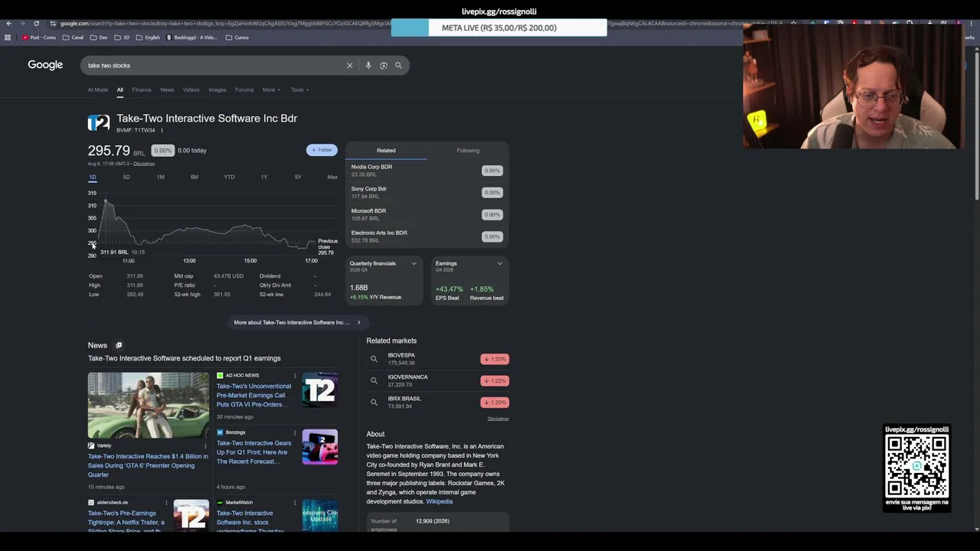Open the English bookmarks folder
The width and height of the screenshot is (980, 551).
[149, 37]
